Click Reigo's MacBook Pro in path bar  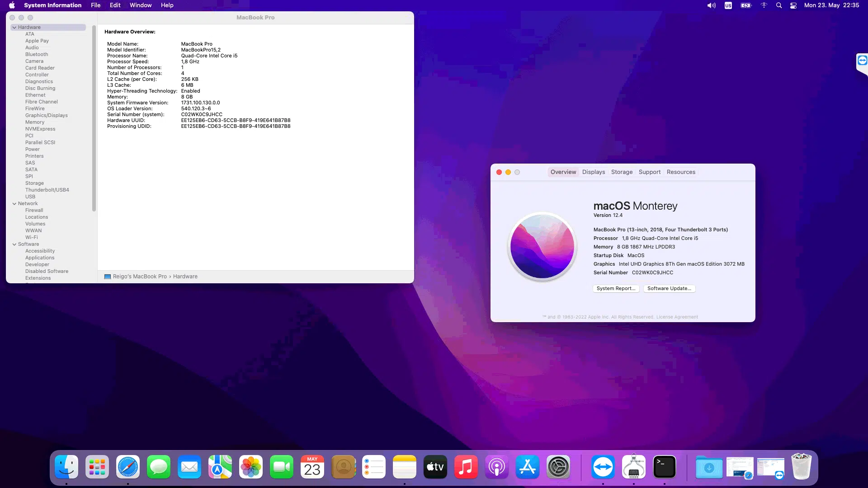(136, 277)
